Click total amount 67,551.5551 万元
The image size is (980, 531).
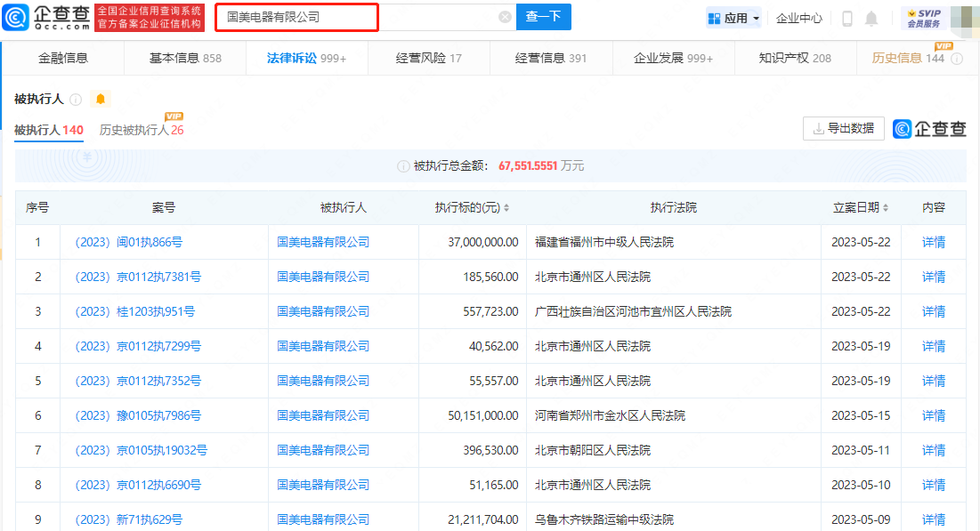[x=541, y=166]
